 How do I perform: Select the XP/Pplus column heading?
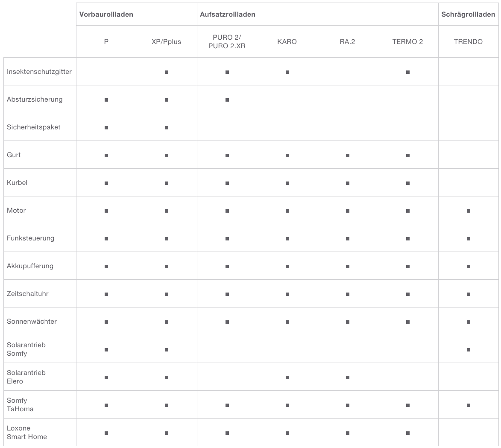(166, 42)
